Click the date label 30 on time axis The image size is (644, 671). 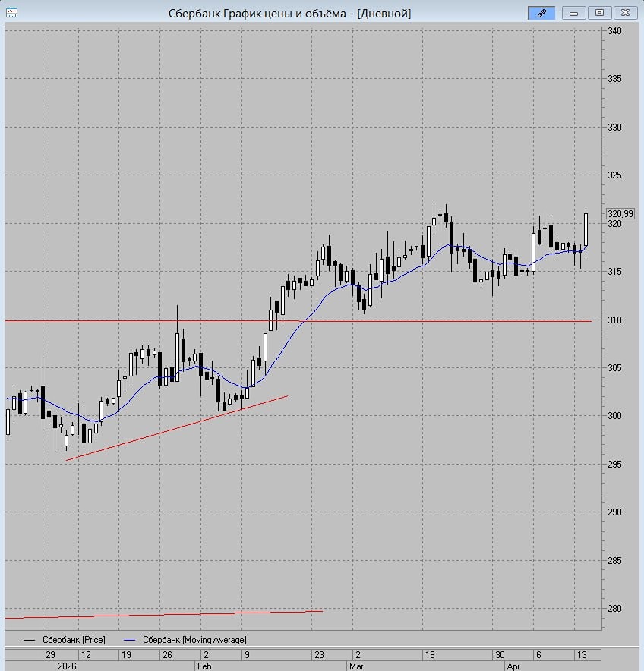click(500, 655)
